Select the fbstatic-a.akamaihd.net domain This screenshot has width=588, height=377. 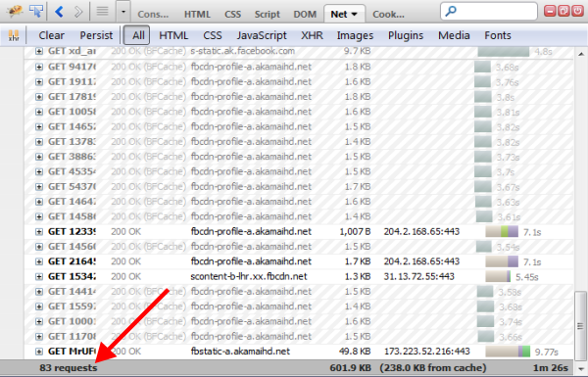pyautogui.click(x=240, y=352)
